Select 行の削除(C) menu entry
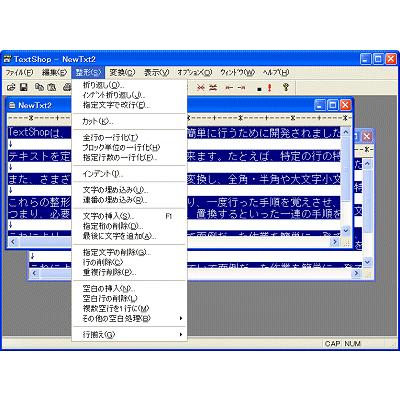 coord(129,263)
